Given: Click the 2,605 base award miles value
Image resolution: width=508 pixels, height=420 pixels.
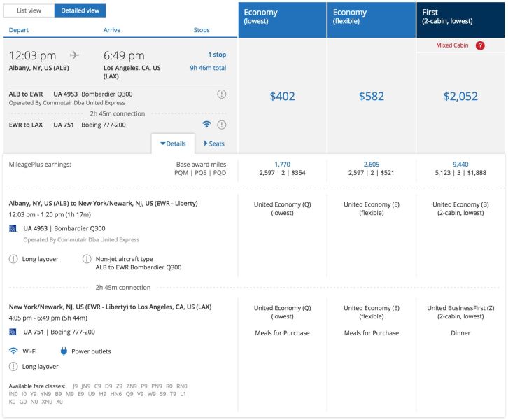Looking at the screenshot, I should pos(372,164).
